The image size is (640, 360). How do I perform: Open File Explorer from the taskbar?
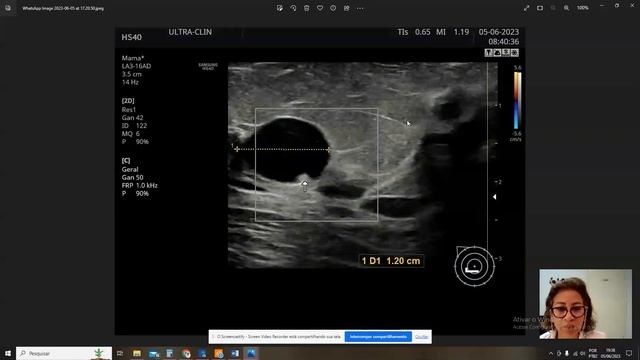tap(137, 353)
